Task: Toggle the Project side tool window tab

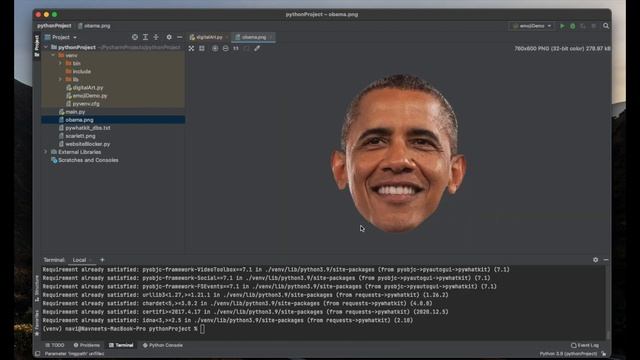Action: [37, 45]
